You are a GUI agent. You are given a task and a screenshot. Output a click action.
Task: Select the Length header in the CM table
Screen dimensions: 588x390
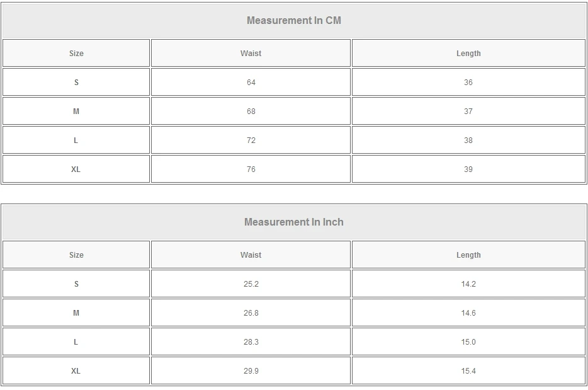(x=468, y=54)
